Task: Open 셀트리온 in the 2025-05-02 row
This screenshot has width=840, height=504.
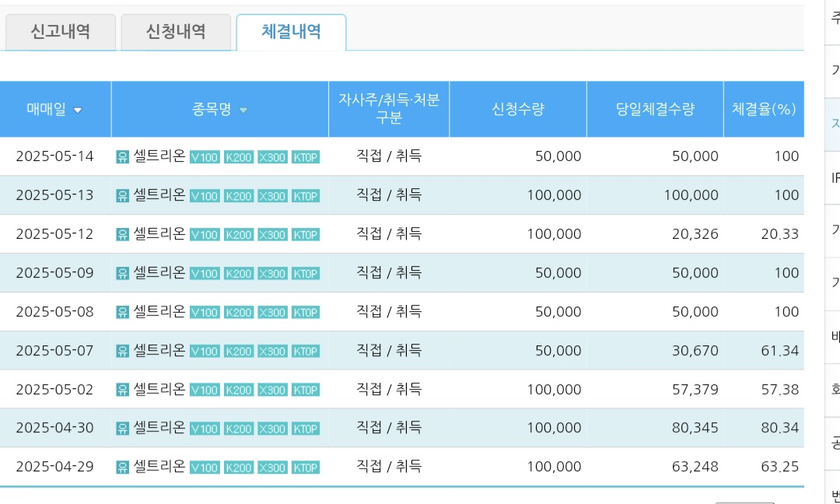Action: pos(159,389)
